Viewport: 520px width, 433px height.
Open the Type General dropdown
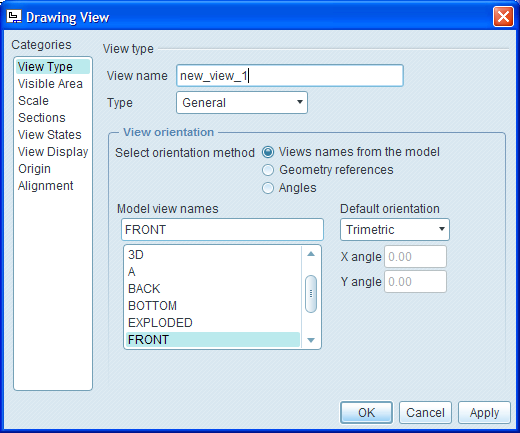click(242, 103)
